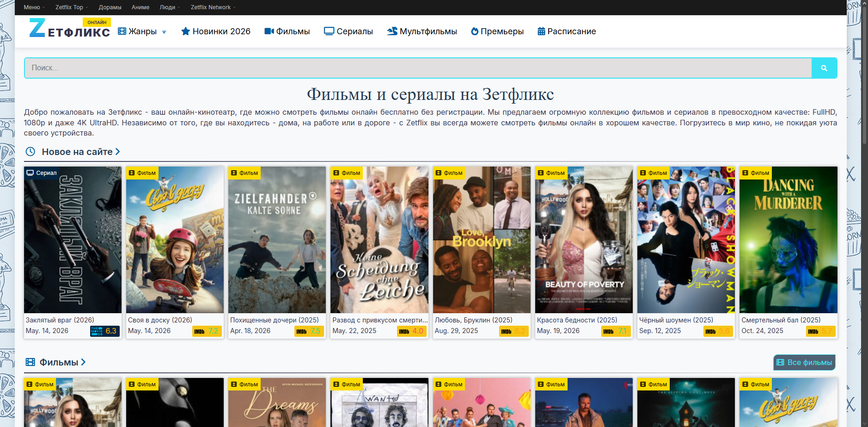This screenshot has height=427, width=868.
Task: Open the Beauty of Poverty poster in Новое на сайте
Action: 584,240
